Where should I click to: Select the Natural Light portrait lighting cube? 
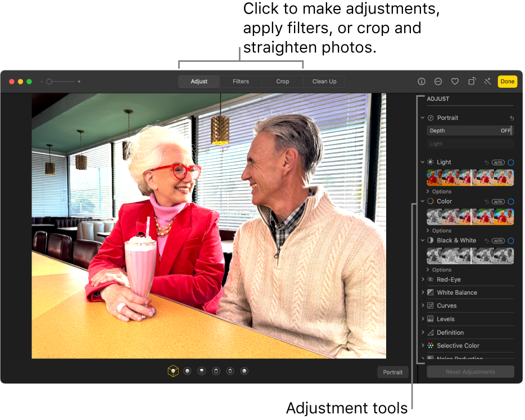[x=173, y=371]
